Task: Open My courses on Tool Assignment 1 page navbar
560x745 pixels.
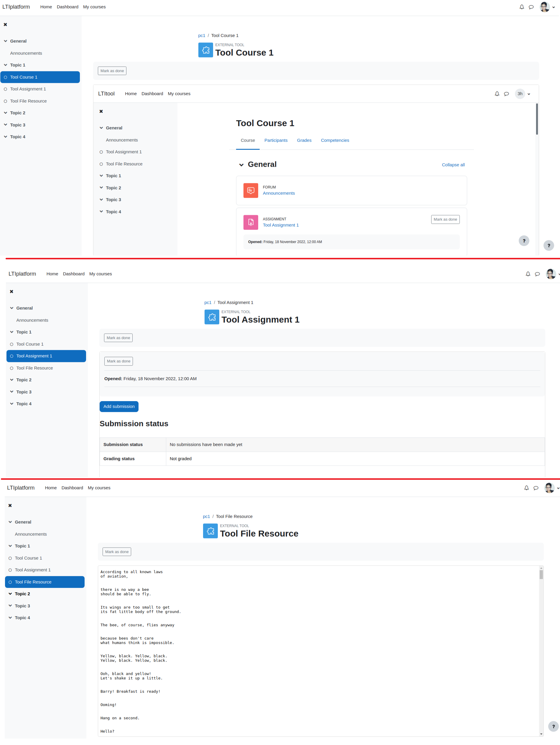Action: [x=101, y=274]
